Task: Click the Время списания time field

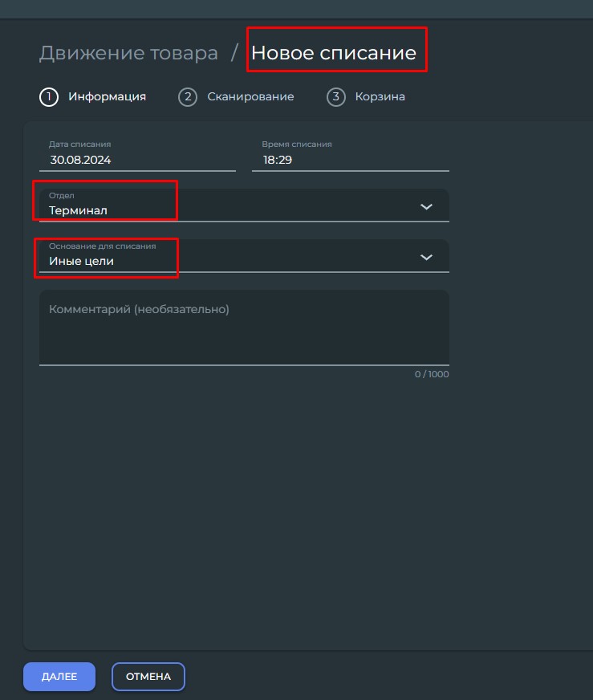Action: 351,155
